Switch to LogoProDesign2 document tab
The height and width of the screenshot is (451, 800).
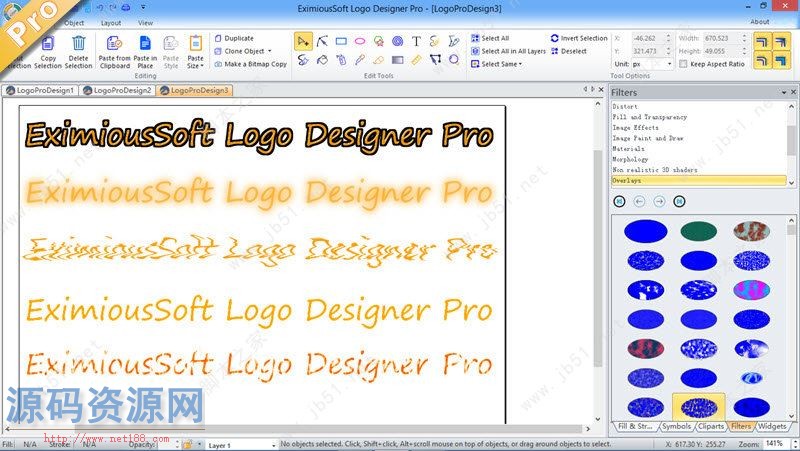(118, 90)
